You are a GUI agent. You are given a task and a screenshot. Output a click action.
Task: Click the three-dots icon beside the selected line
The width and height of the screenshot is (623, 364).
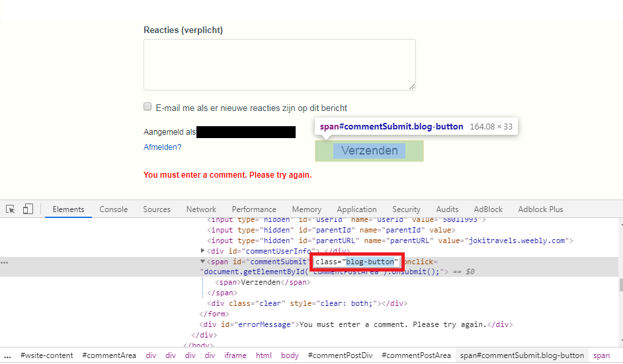(x=5, y=262)
